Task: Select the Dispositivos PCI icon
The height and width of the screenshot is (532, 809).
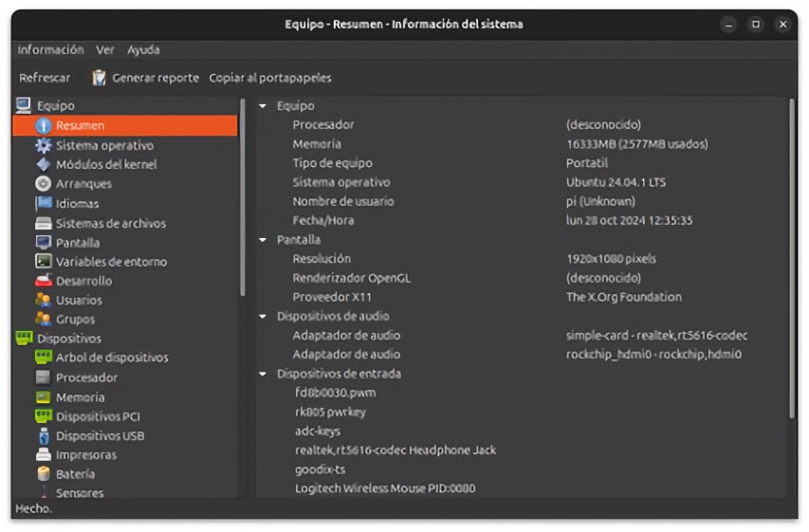Action: [x=44, y=415]
